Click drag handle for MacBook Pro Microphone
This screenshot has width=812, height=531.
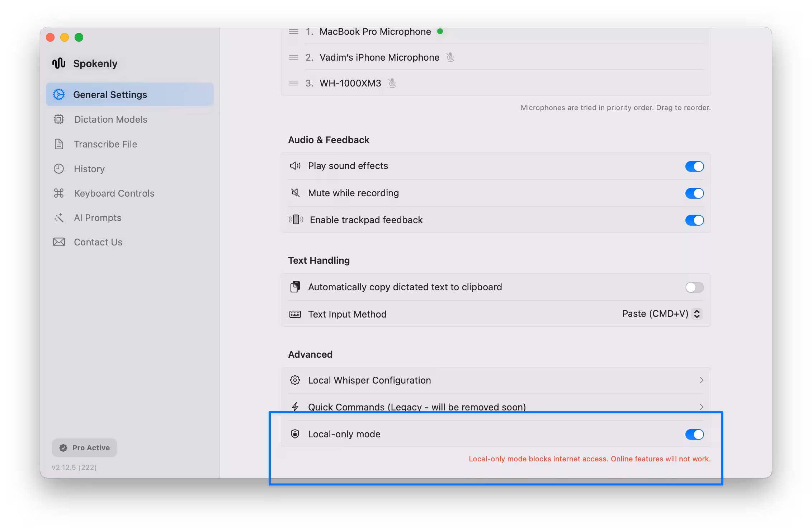(x=294, y=32)
